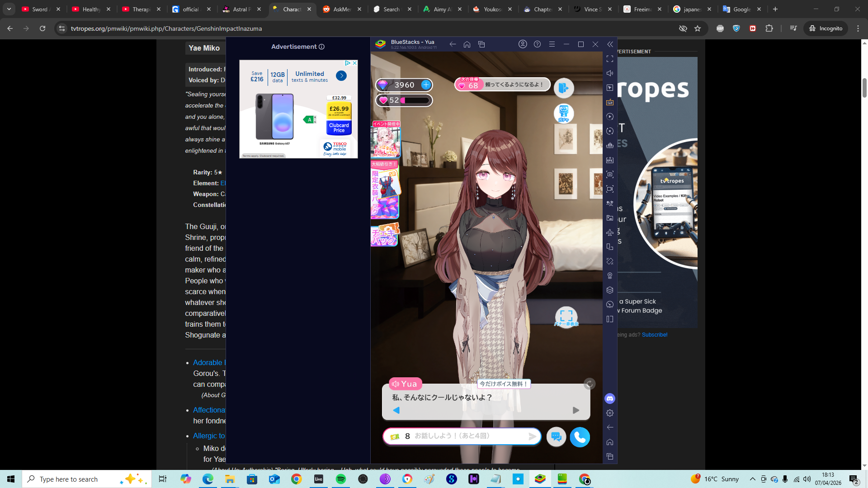868x488 pixels.
Task: Send the chat message with the arrow icon
Action: click(x=533, y=436)
